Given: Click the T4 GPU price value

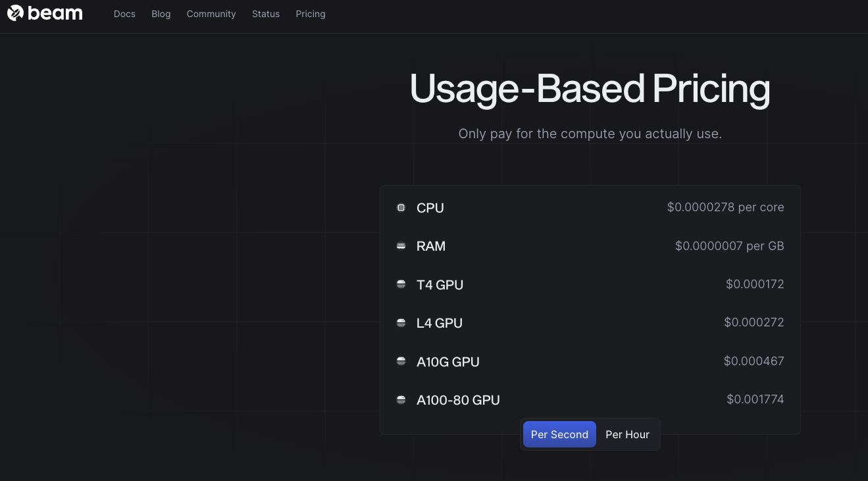Looking at the screenshot, I should [x=755, y=284].
